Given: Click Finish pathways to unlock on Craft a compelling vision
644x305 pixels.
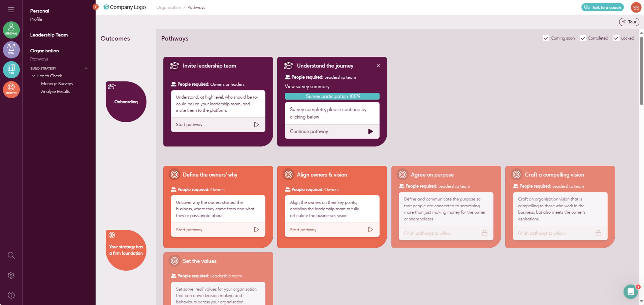Looking at the screenshot, I should [x=542, y=233].
